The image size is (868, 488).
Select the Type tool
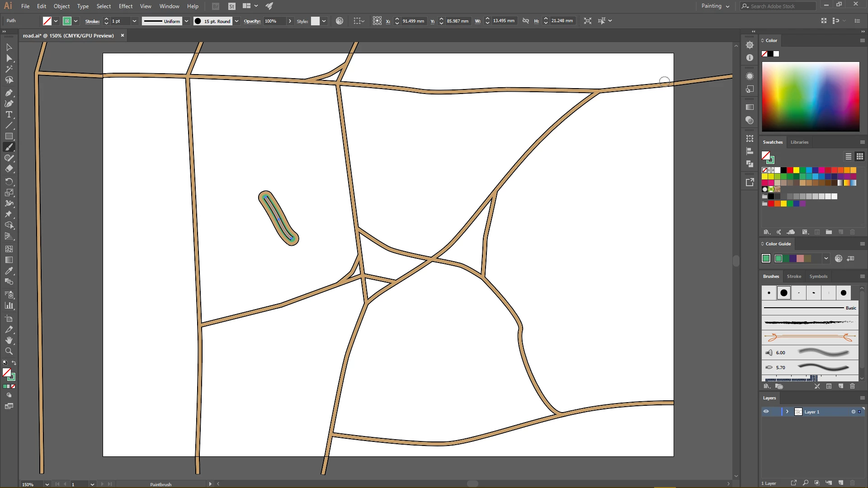(9, 115)
